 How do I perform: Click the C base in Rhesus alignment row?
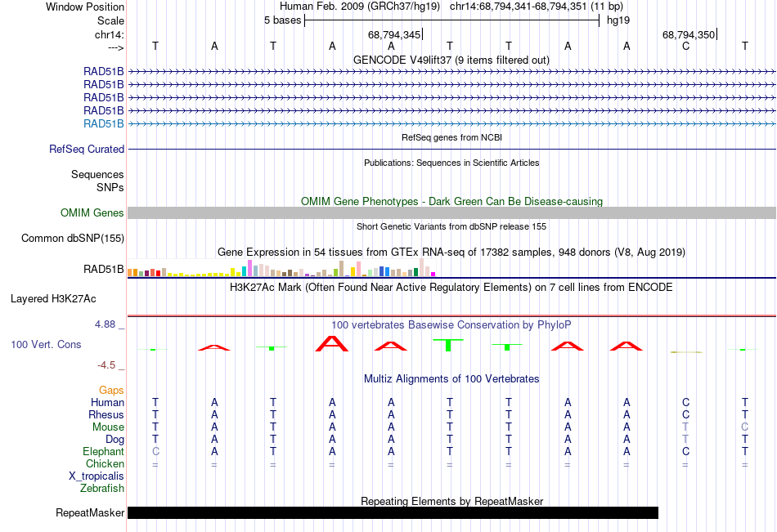(x=686, y=414)
